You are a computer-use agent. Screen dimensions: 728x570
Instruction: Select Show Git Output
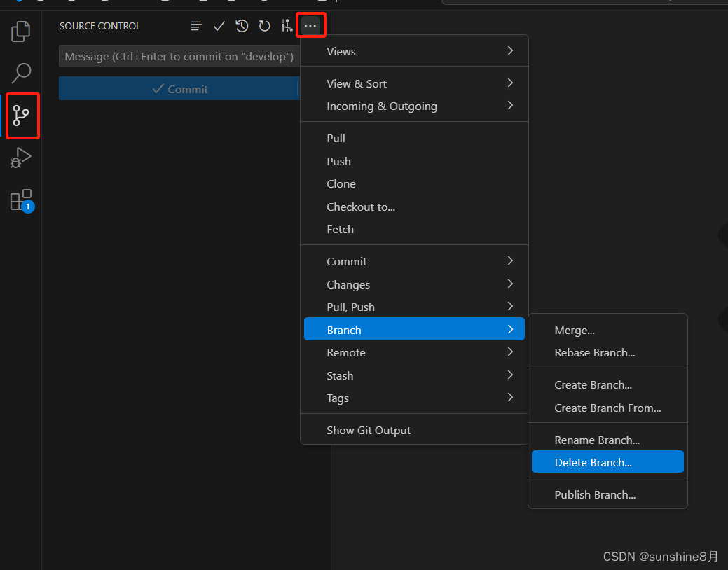[414, 430]
